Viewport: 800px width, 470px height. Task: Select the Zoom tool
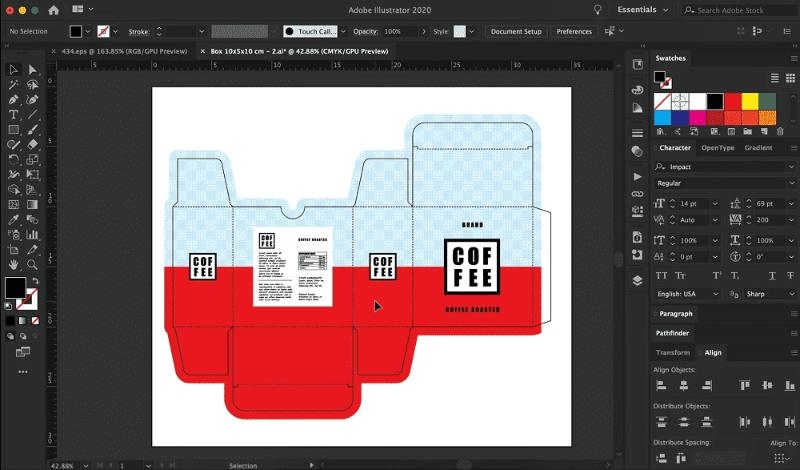[33, 265]
